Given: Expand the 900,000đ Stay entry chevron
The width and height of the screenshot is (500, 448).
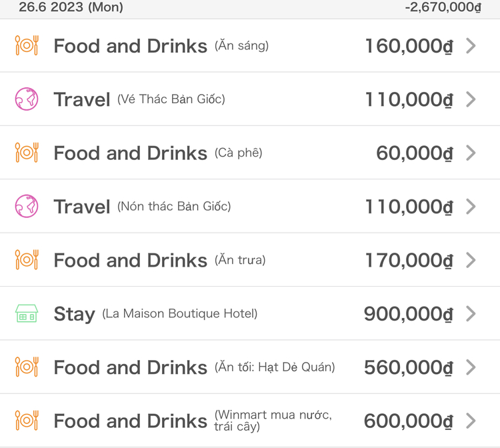Looking at the screenshot, I should (x=471, y=313).
